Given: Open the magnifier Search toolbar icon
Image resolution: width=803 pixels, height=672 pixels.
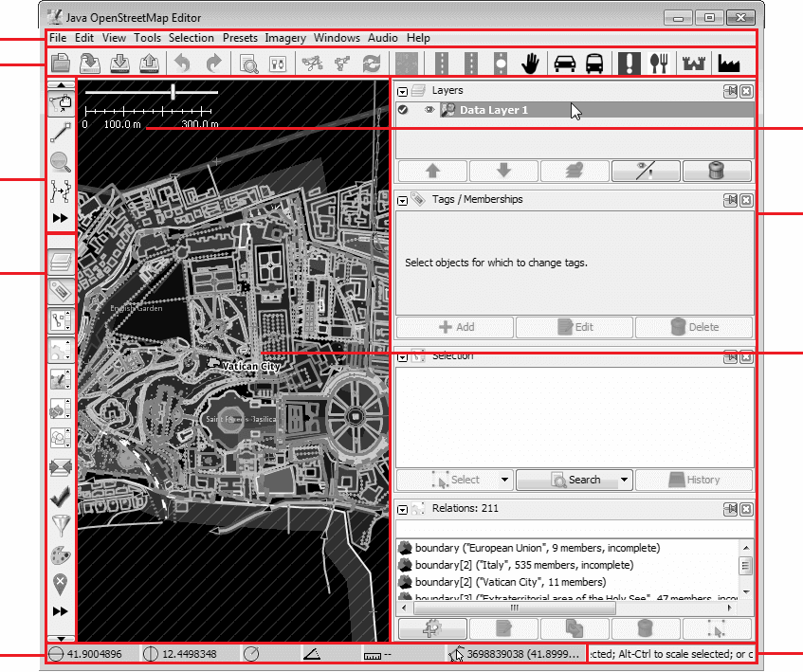Looking at the screenshot, I should (248, 64).
